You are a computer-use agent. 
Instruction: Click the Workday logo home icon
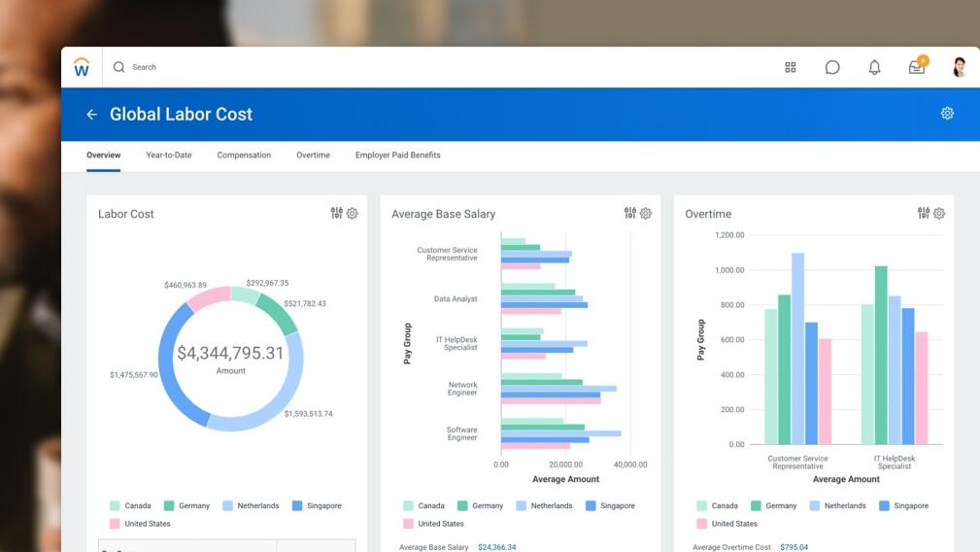tap(82, 67)
